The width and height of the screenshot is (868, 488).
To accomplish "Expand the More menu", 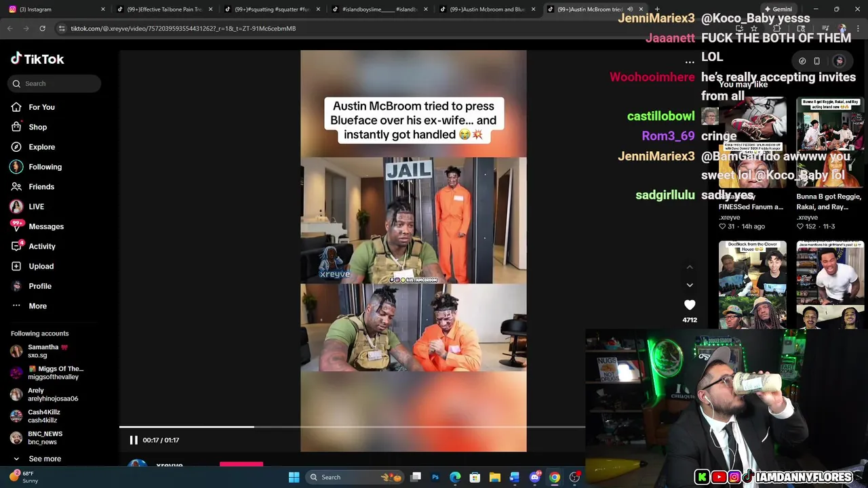I will (37, 306).
